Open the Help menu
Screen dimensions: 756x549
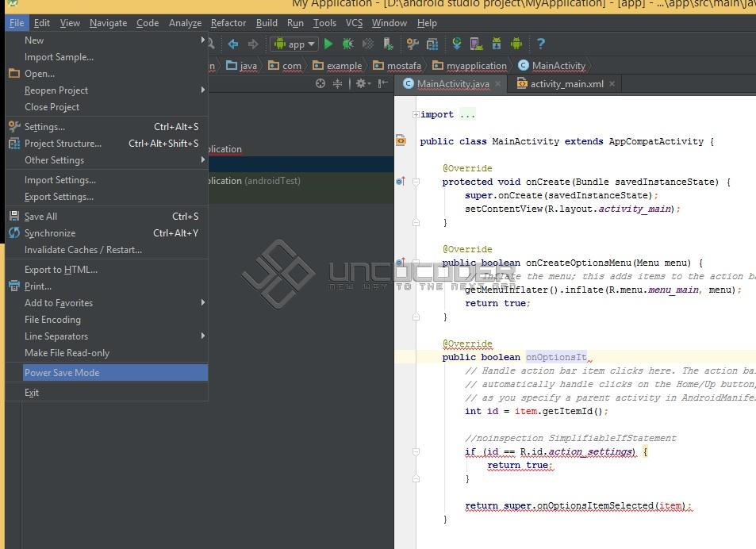[x=427, y=23]
